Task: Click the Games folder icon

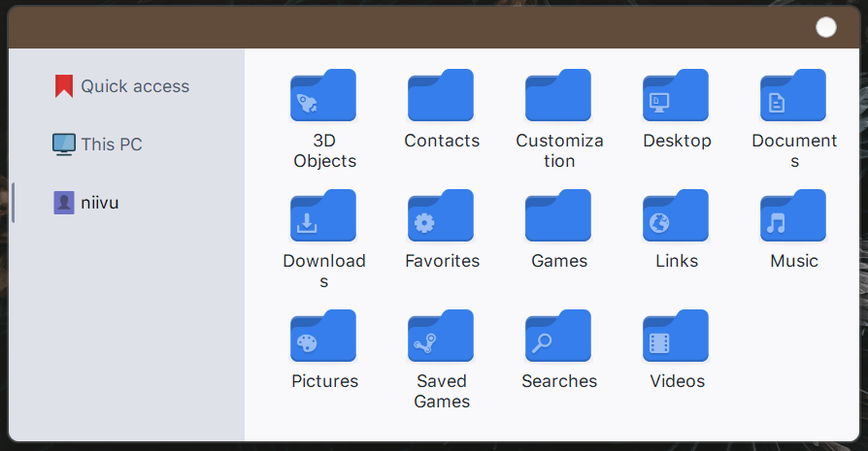Action: pyautogui.click(x=559, y=217)
